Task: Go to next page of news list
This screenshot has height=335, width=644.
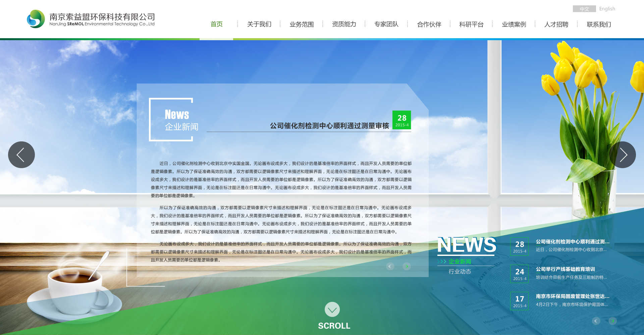Action: pos(612,321)
